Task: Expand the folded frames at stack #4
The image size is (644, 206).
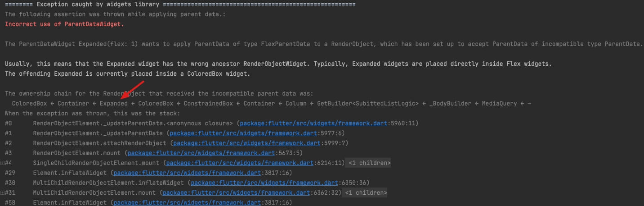Action: pos(2,163)
